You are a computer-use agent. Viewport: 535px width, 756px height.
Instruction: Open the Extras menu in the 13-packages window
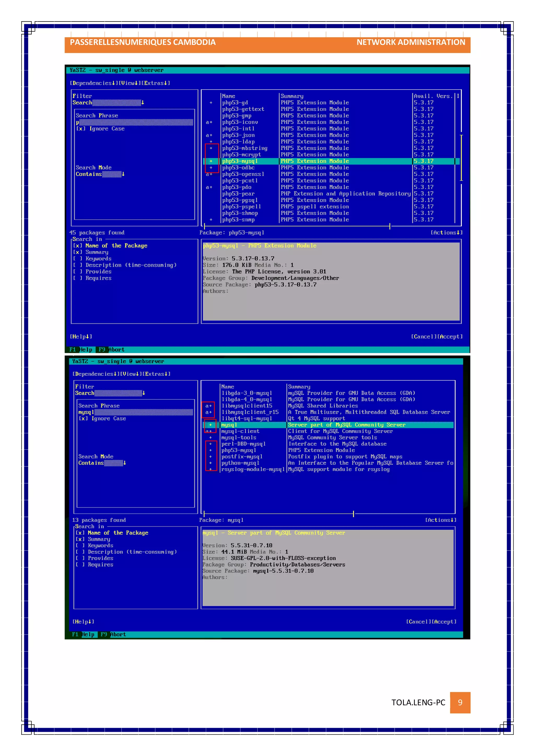[156, 374]
